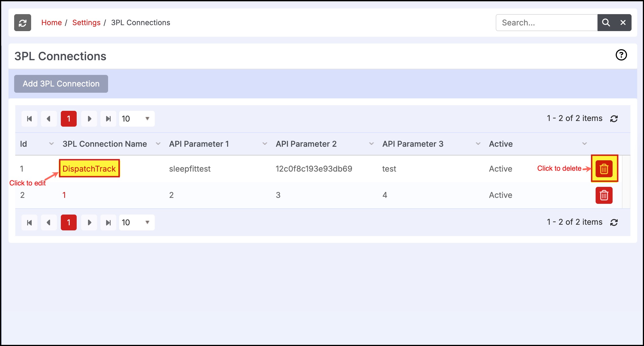
Task: Click the refresh icon beside Home breadcrumb
Action: coord(23,23)
